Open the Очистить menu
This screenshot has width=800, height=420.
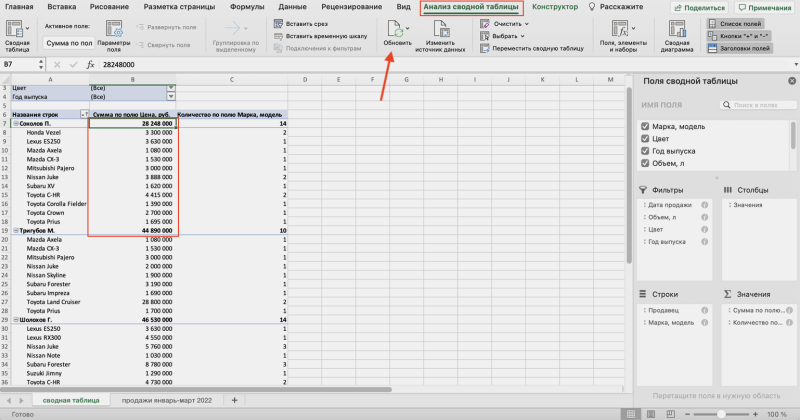[x=505, y=23]
